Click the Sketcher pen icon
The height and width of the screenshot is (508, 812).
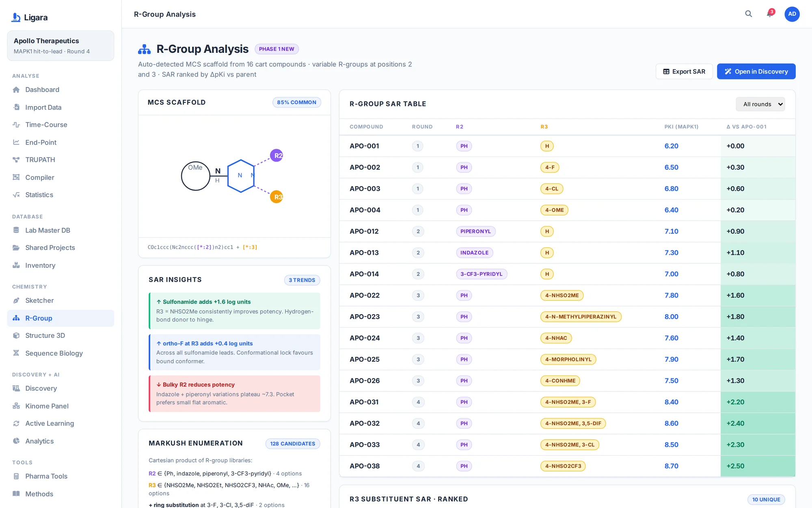point(16,300)
